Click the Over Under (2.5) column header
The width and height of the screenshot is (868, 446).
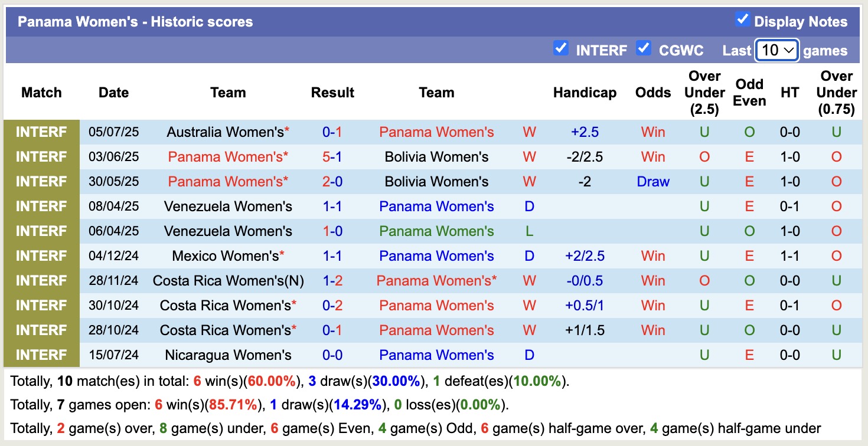click(x=704, y=93)
